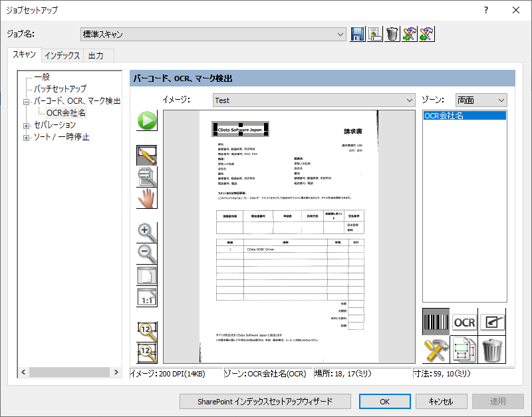The height and width of the screenshot is (417, 532).
Task: Run the zone test with the green play button
Action: pyautogui.click(x=147, y=120)
